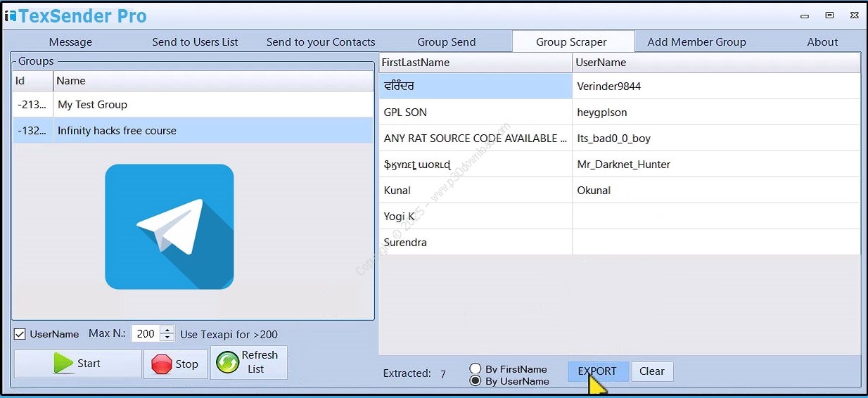Toggle the UserName checkbox
Viewport: 868px width, 398px height.
tap(20, 334)
